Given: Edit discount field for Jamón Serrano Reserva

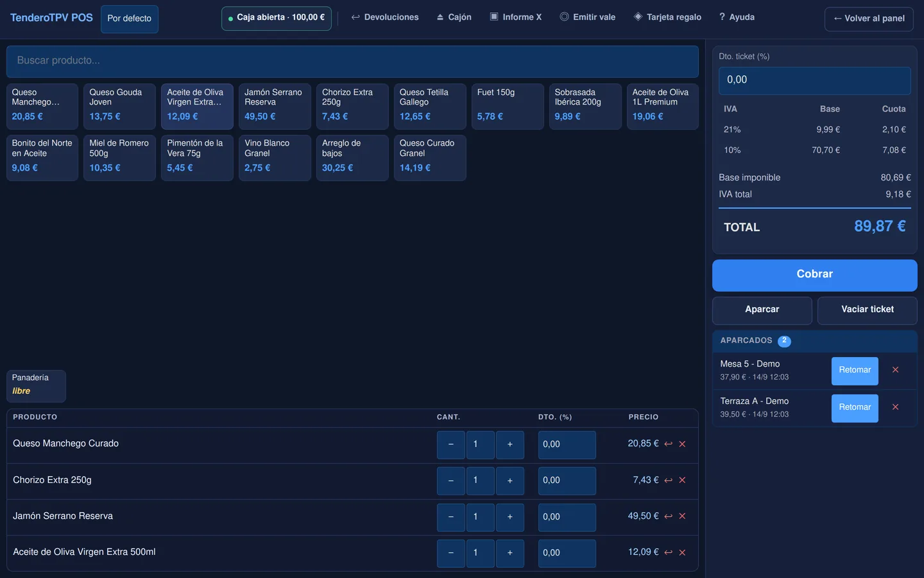Looking at the screenshot, I should [567, 517].
